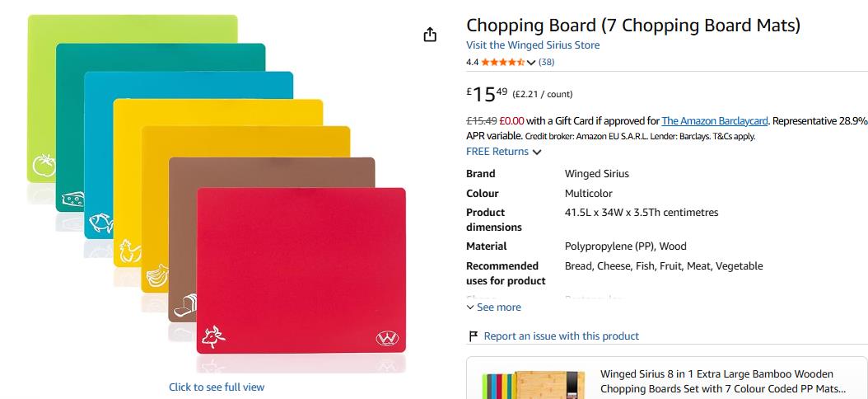Click the bread icon on brown mat
The height and width of the screenshot is (399, 868).
point(185,306)
